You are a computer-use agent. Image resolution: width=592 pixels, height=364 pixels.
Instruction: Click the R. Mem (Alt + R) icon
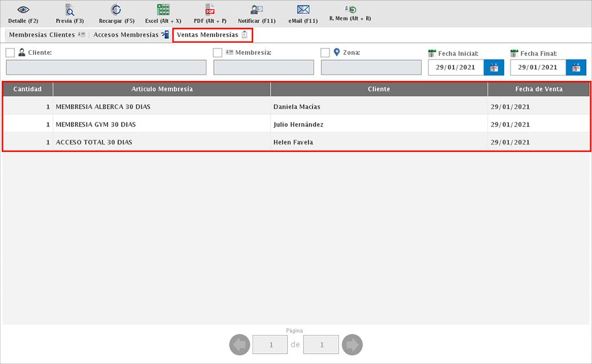click(350, 9)
